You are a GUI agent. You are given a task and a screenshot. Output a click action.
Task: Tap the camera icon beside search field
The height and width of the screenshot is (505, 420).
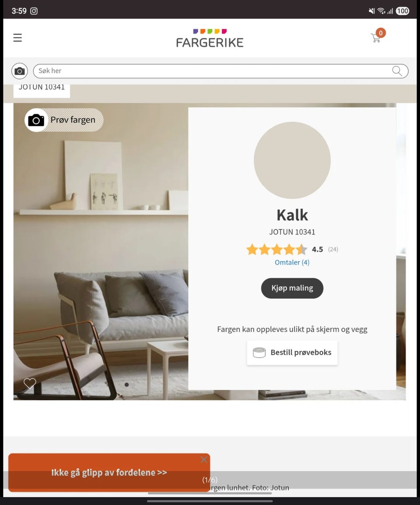[20, 71]
